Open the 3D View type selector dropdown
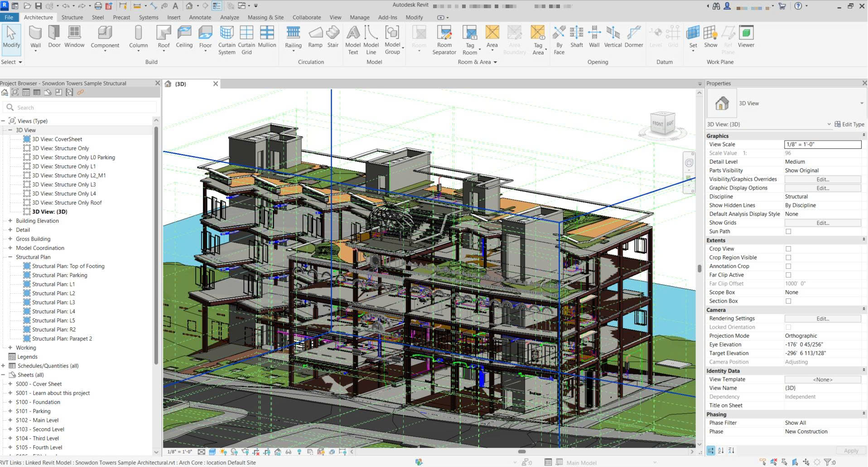The image size is (868, 467). click(x=786, y=103)
